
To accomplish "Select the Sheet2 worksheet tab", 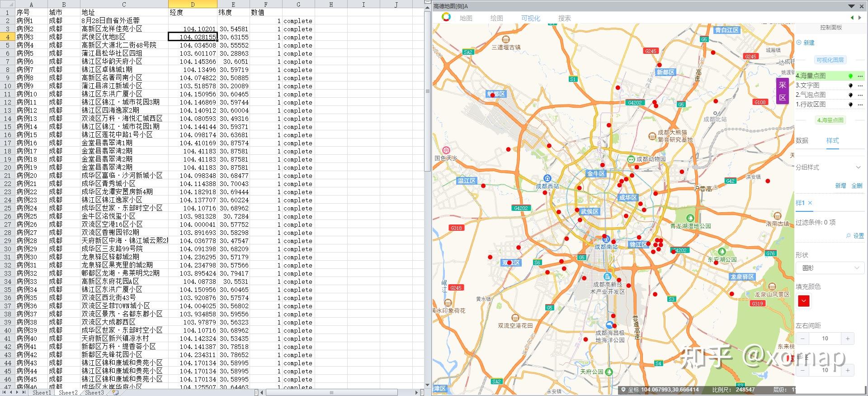I will coord(68,392).
